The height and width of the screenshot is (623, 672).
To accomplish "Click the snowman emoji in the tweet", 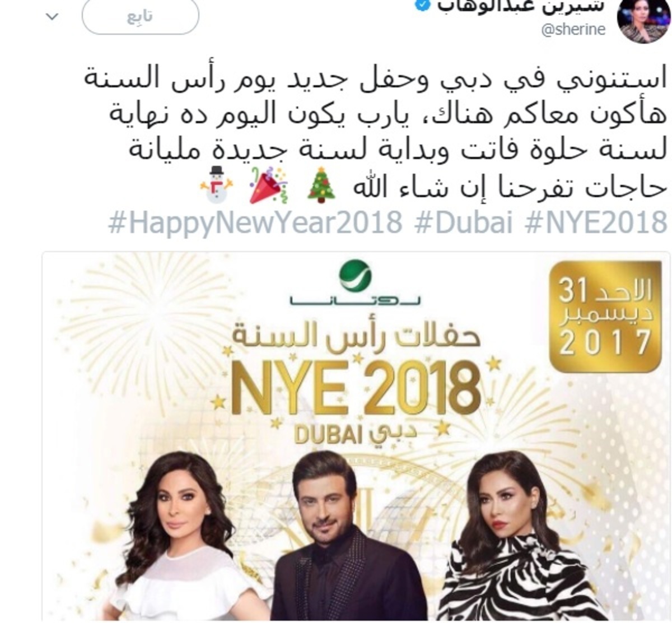I will click(x=216, y=184).
